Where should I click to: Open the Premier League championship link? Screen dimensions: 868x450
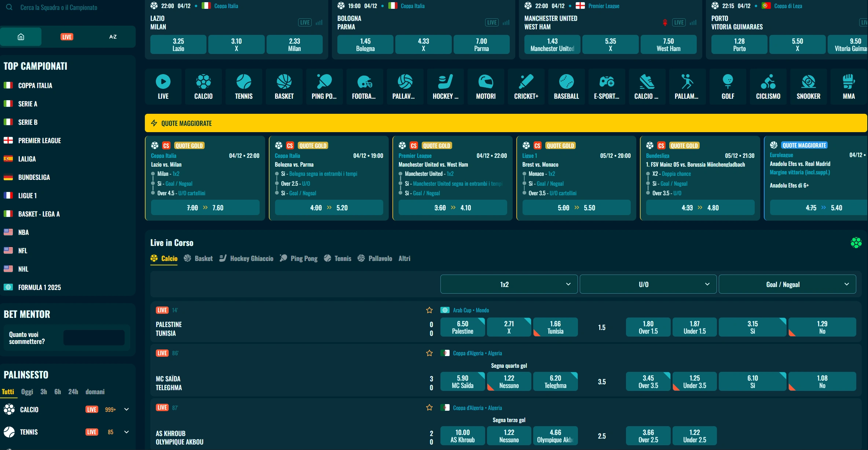40,140
